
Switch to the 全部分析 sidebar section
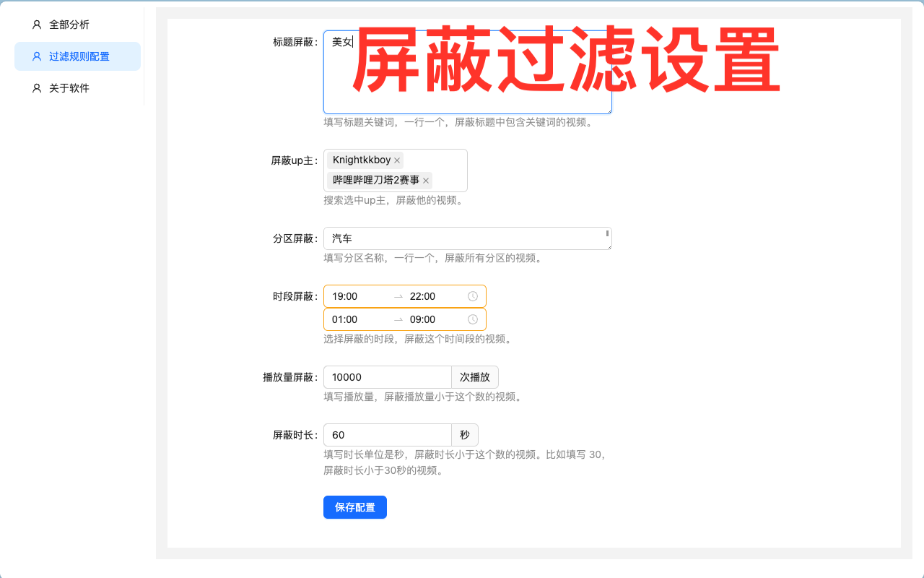69,24
